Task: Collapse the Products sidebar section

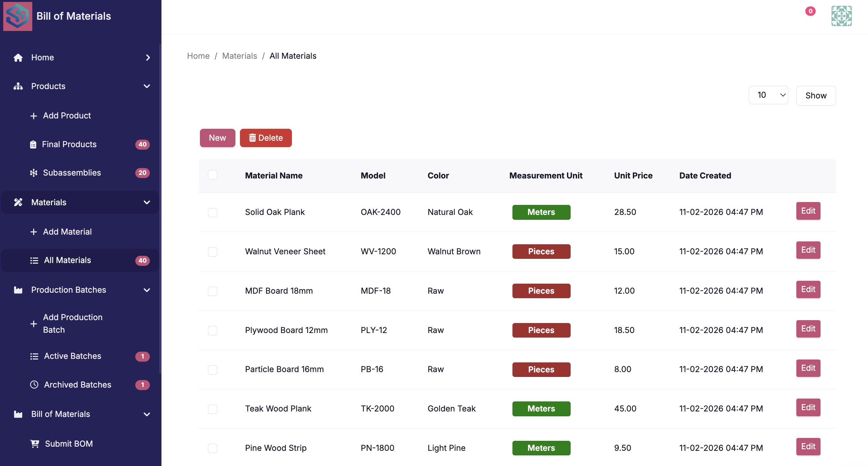Action: click(x=147, y=86)
